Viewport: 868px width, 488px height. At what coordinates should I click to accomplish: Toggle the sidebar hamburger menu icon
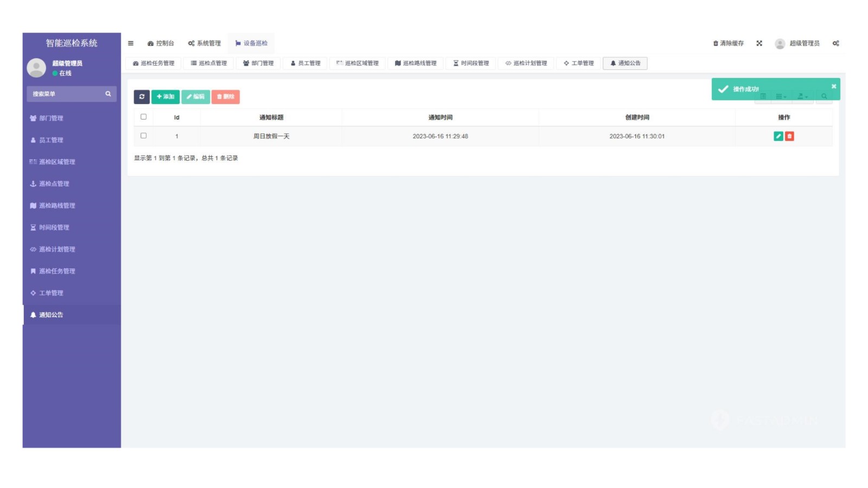point(131,43)
